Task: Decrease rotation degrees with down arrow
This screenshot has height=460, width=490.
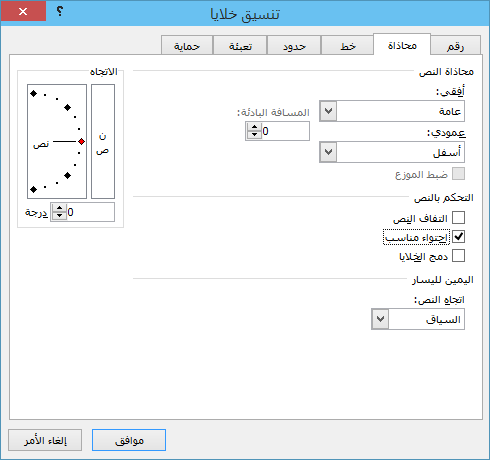Action: tap(59, 216)
